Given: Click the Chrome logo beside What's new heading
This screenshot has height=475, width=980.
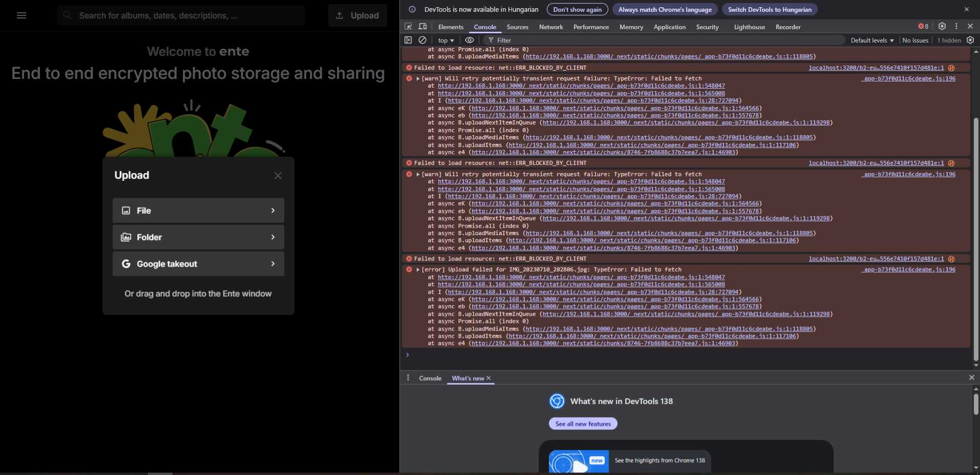Looking at the screenshot, I should pos(557,401).
